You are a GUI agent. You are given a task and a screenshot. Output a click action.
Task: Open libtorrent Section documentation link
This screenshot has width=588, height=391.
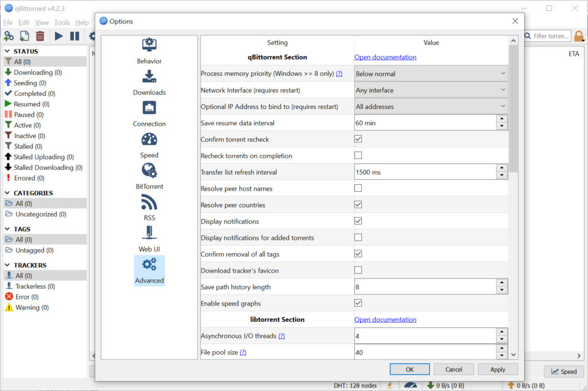pyautogui.click(x=385, y=319)
